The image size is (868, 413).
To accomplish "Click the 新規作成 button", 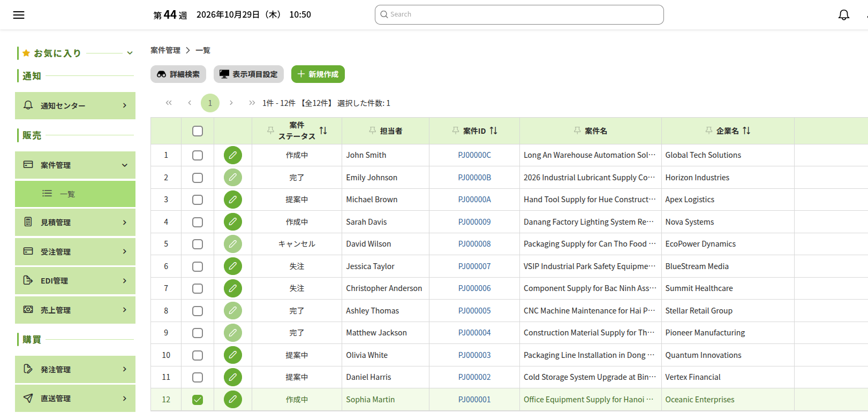I will (x=318, y=74).
